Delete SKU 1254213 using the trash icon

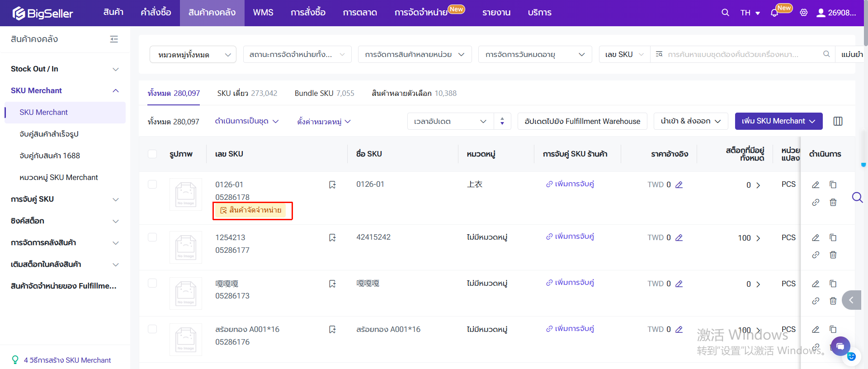tap(833, 255)
